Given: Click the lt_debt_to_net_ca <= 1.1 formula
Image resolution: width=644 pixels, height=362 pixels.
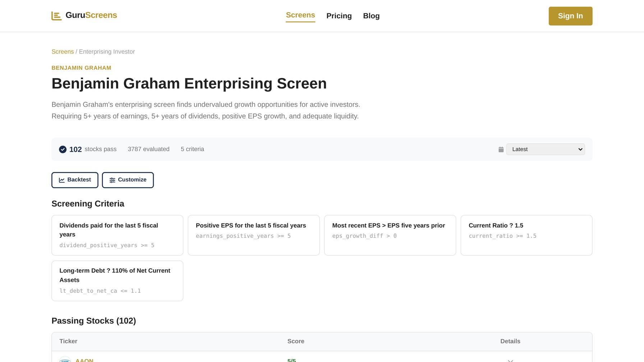Looking at the screenshot, I should 100,291.
